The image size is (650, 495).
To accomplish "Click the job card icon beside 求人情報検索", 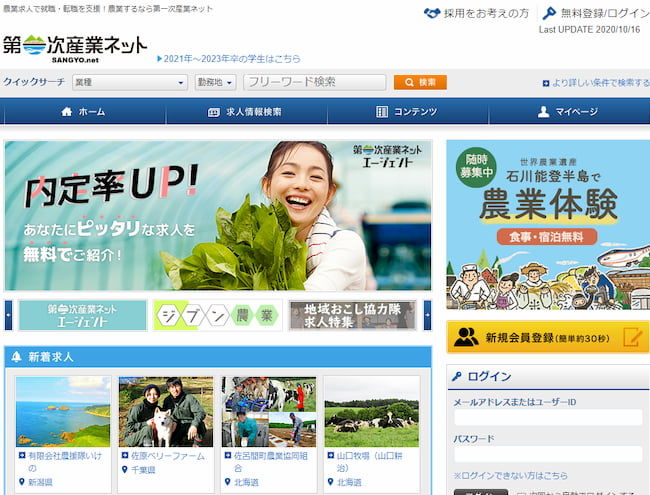I will [213, 112].
